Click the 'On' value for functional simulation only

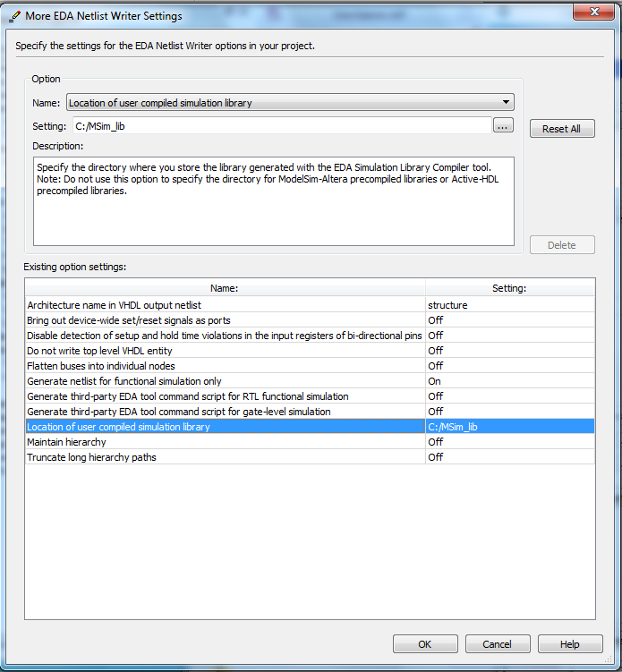point(434,381)
